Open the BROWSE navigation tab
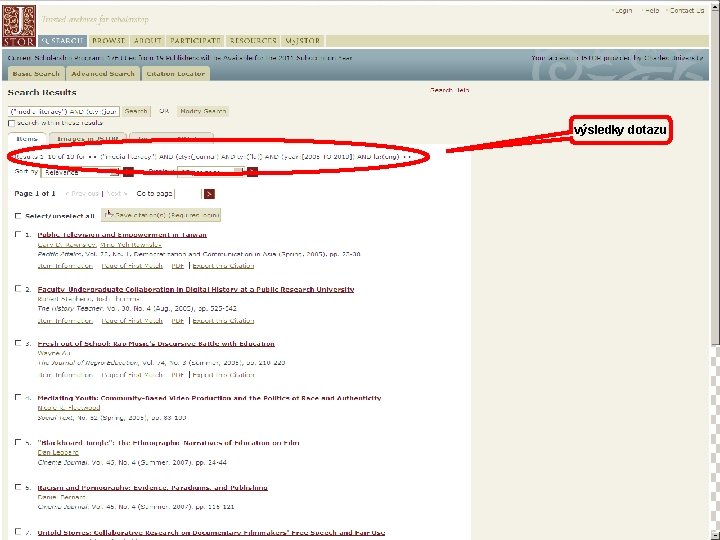This screenshot has height=540, width=720. click(108, 40)
